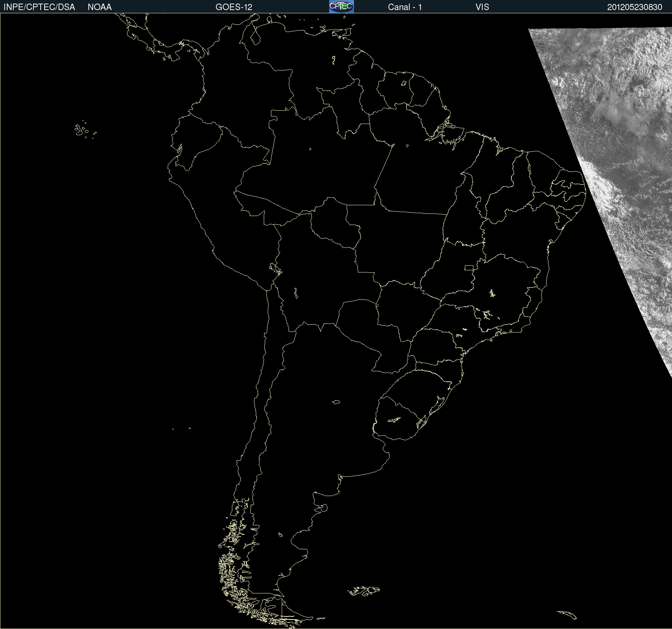The height and width of the screenshot is (629, 672).
Task: Click the VIS channel label
Action: click(x=482, y=7)
